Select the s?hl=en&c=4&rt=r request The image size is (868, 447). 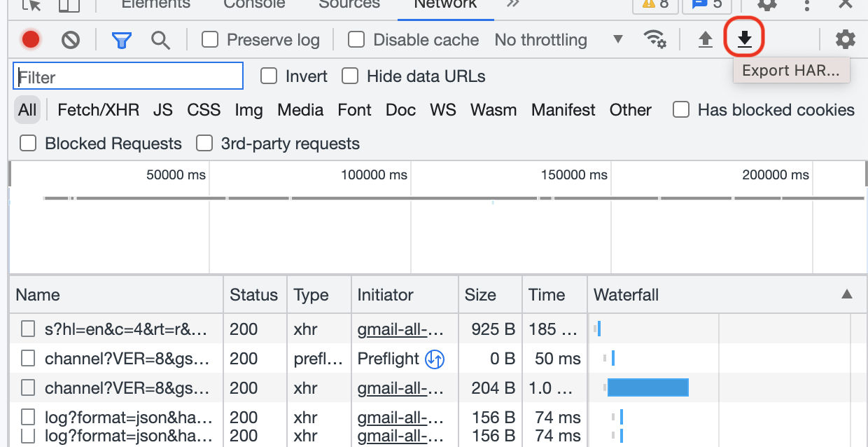click(126, 329)
